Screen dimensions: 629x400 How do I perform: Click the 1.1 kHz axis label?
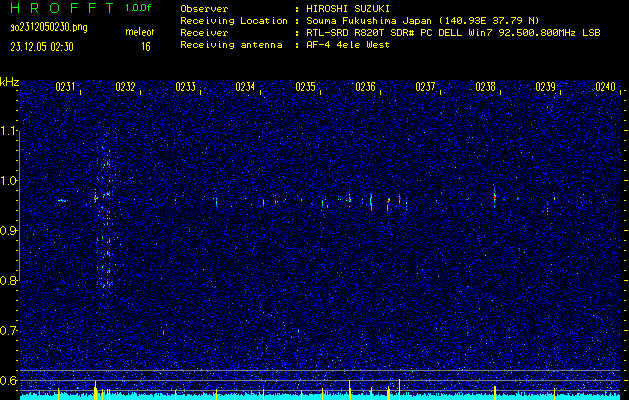click(x=9, y=130)
